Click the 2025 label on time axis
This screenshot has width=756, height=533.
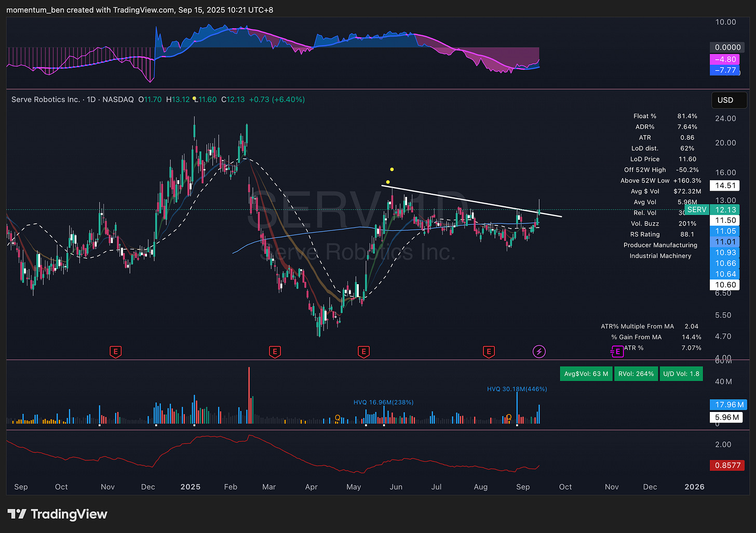[190, 487]
